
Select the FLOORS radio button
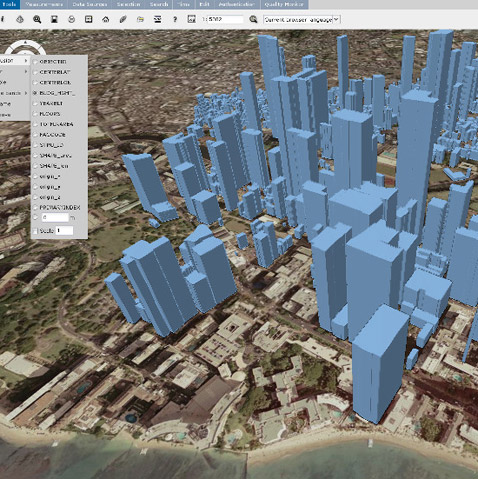click(35, 114)
